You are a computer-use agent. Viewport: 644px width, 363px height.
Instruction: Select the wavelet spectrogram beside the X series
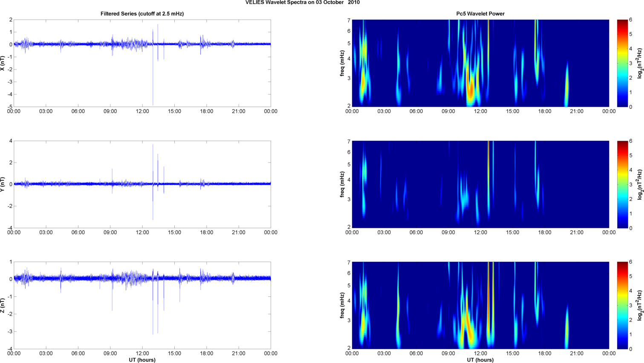point(480,63)
